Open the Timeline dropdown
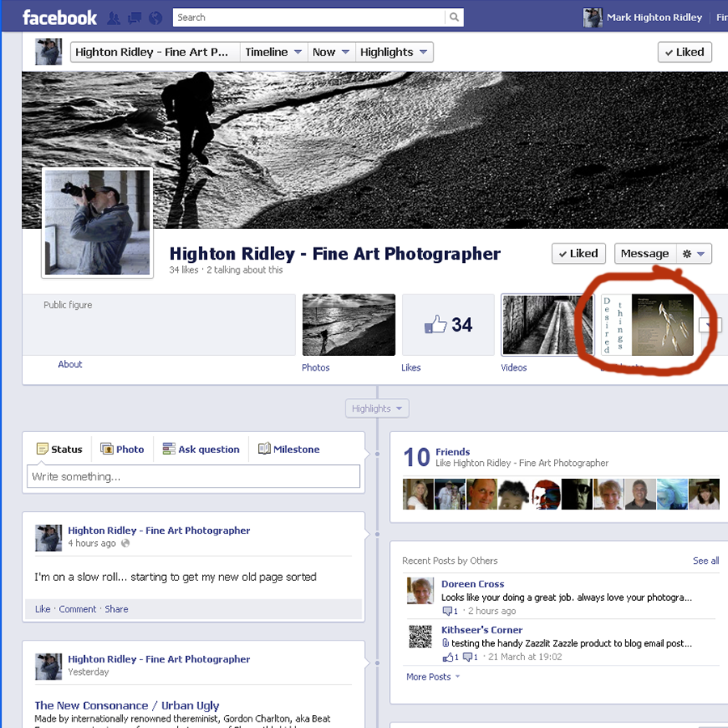 point(273,52)
